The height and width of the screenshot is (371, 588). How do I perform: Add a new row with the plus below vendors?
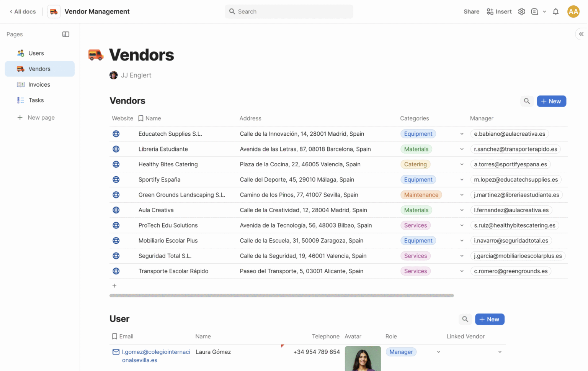[x=114, y=286]
